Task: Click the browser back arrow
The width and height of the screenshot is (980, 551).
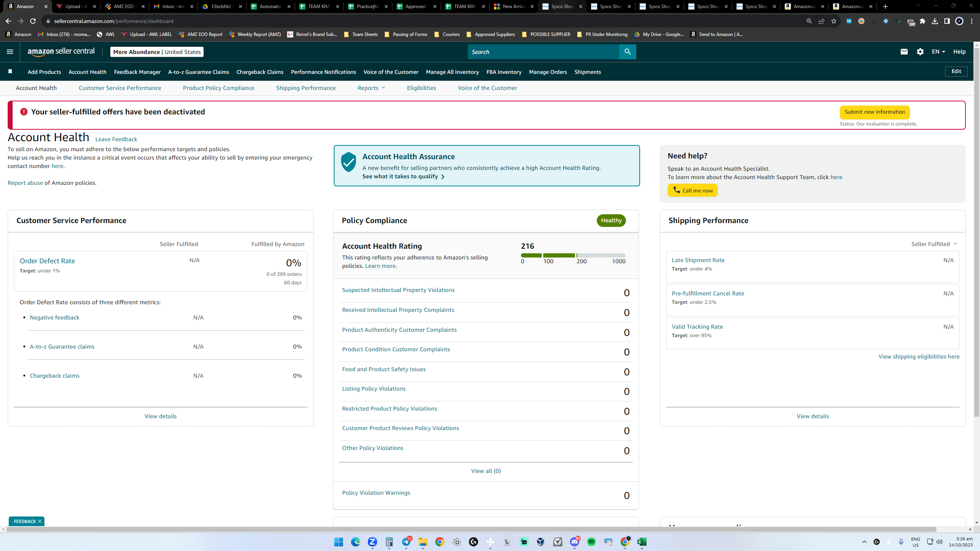Action: (x=8, y=21)
